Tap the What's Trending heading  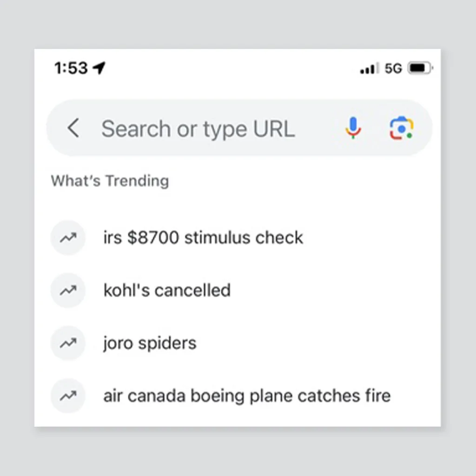tap(110, 180)
